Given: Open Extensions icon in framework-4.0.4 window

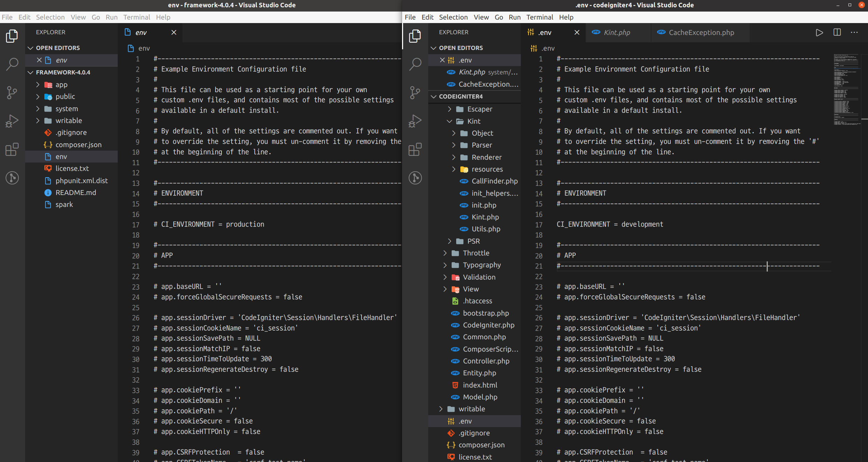Looking at the screenshot, I should (x=12, y=149).
